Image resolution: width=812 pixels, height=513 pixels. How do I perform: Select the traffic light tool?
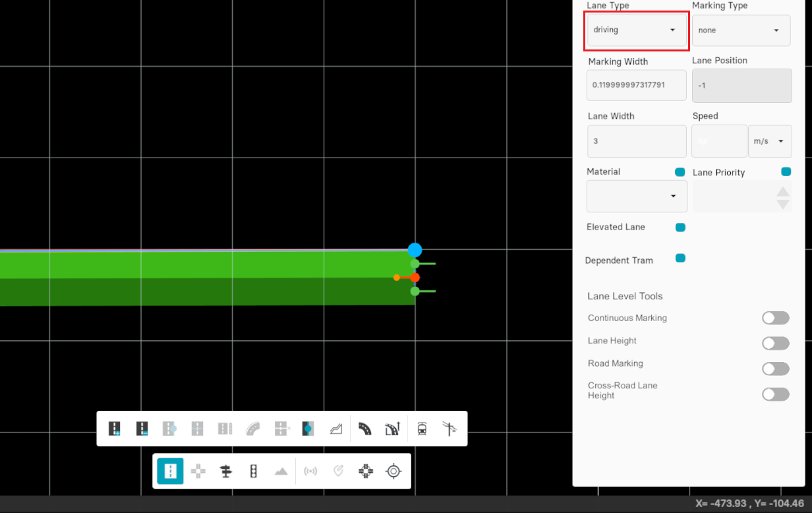253,471
